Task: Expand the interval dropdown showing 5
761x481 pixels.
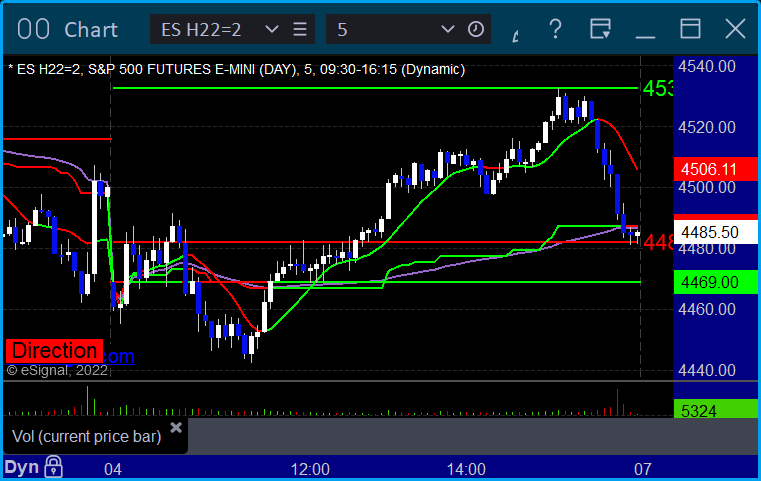Action: 447,29
